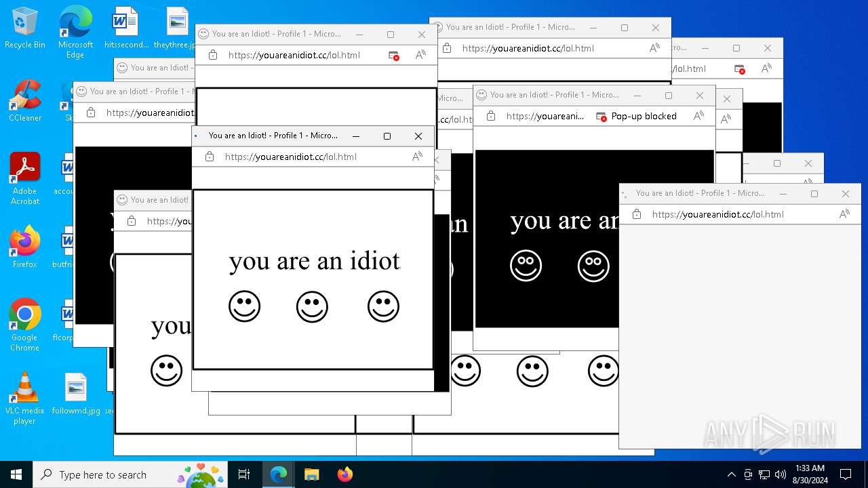This screenshot has height=488, width=868.
Task: Click the middle smiley in the front white page
Action: coord(312,306)
